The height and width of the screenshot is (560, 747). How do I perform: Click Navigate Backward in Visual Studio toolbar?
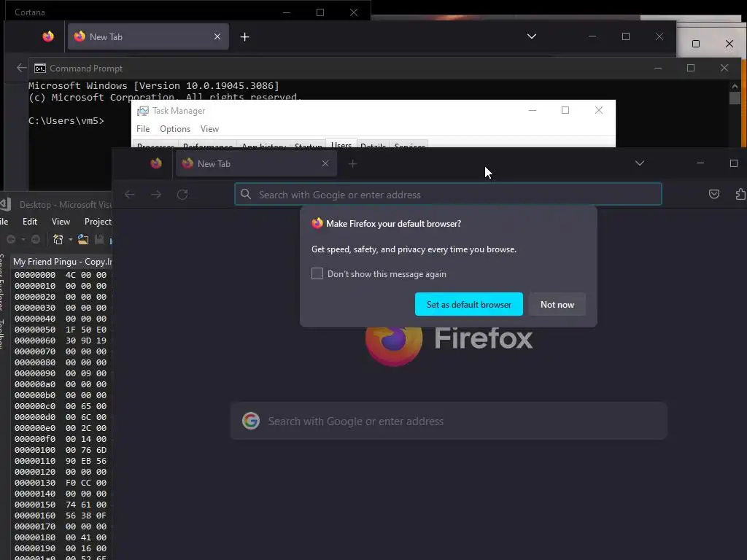[11, 239]
